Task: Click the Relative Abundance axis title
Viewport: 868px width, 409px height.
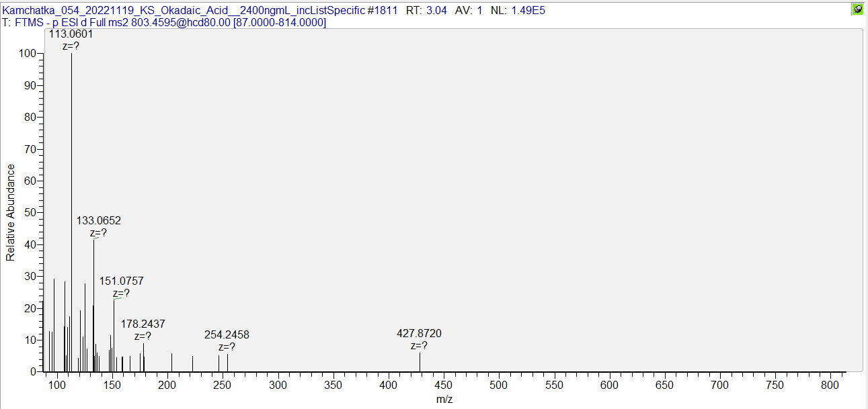Action: click(x=10, y=212)
